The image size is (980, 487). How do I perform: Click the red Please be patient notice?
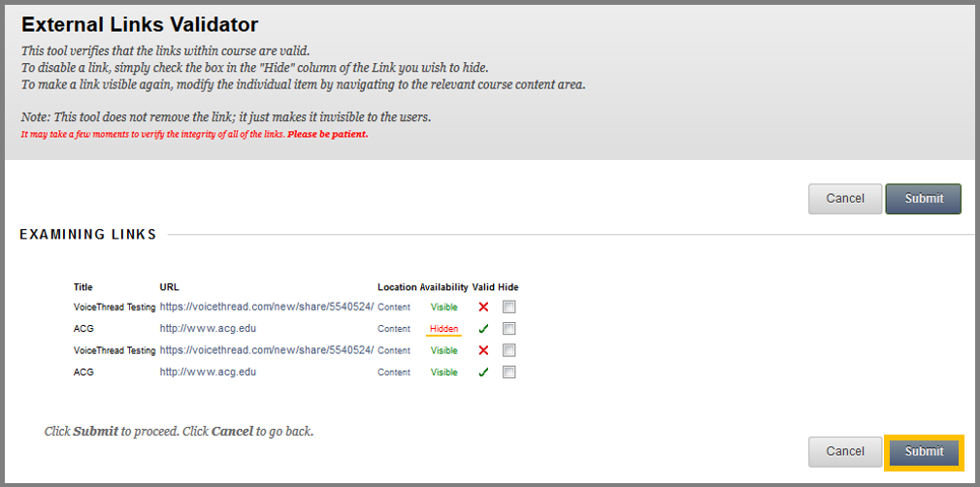click(x=328, y=135)
